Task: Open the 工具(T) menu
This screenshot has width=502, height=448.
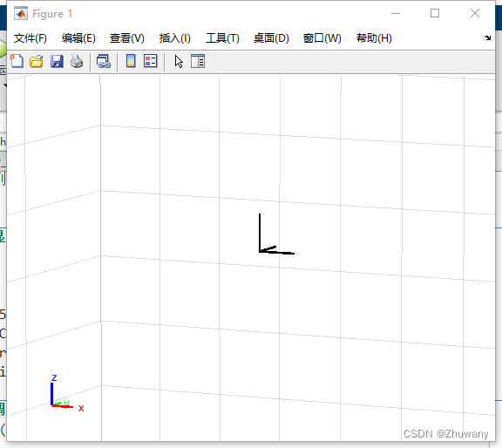Action: tap(222, 38)
